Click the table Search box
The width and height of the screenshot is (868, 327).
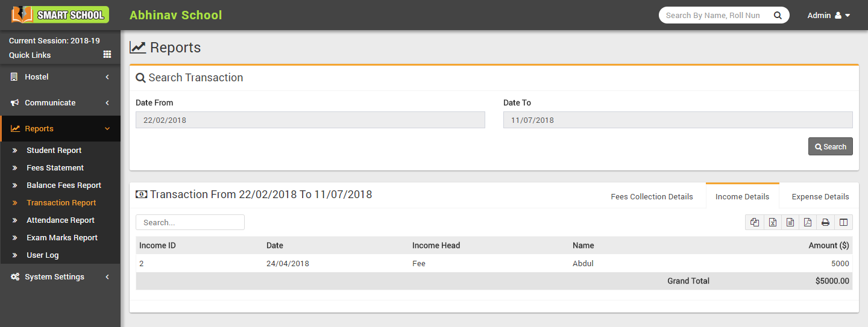click(x=190, y=222)
